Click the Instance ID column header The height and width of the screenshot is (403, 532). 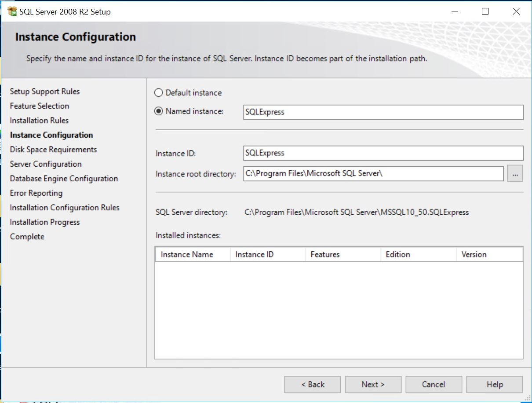(268, 254)
